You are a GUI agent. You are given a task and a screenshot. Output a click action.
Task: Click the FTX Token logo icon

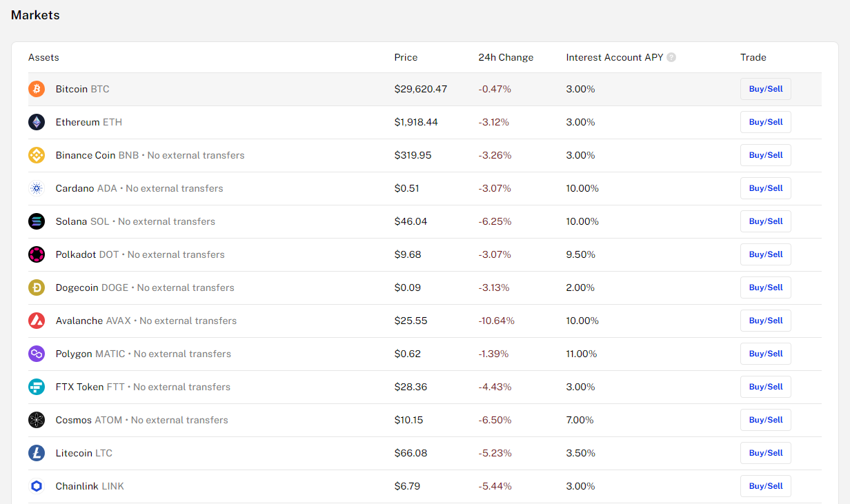point(37,387)
